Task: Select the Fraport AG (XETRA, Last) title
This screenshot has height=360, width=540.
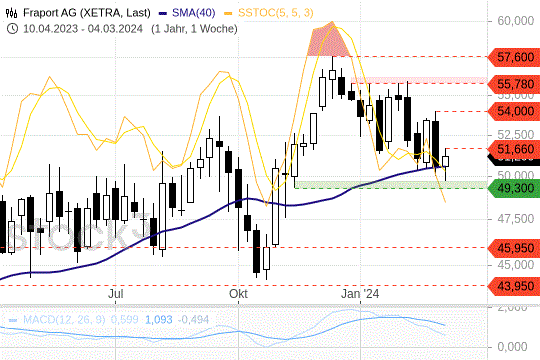Action: [x=87, y=13]
